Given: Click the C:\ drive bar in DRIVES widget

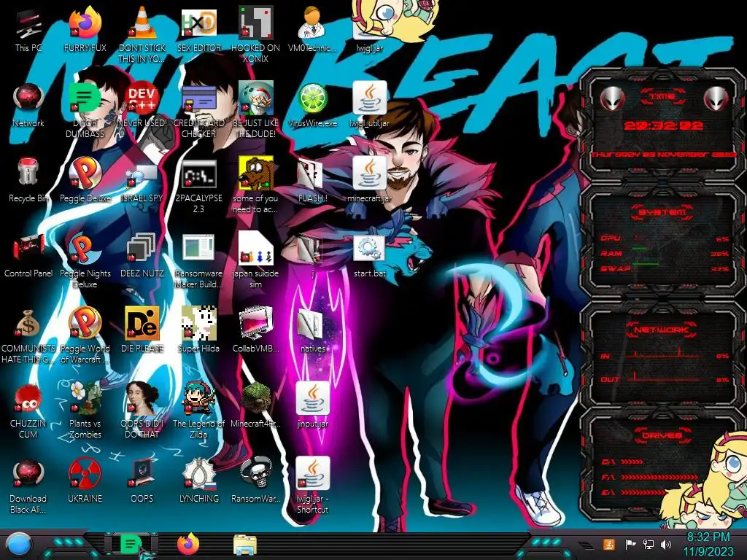Looking at the screenshot, I should click(622, 462).
